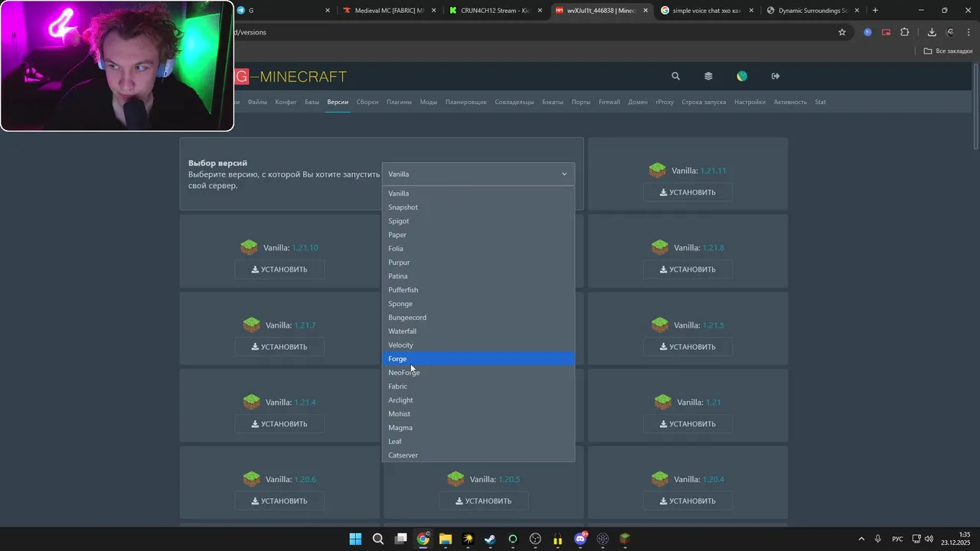Click grass block icon of Vanilla 1.21.10
The width and height of the screenshot is (980, 551).
pos(249,247)
